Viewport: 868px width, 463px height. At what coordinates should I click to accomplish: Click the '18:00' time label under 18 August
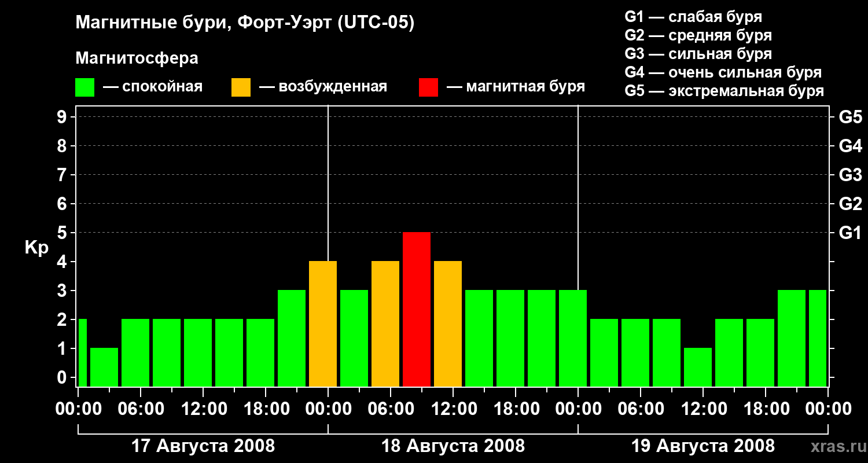[x=516, y=409]
